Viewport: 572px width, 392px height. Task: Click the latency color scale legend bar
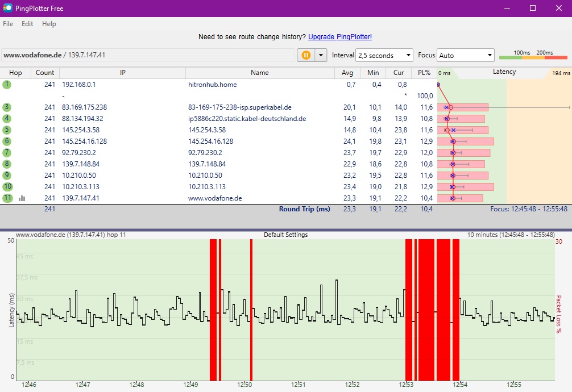tap(533, 57)
